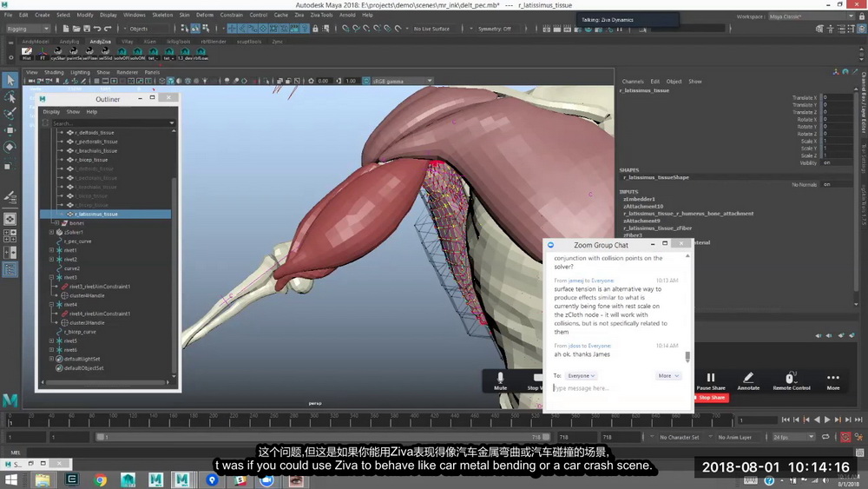868x489 pixels.
Task: Expand the zSolver1 node in Outliner
Action: coord(51,233)
